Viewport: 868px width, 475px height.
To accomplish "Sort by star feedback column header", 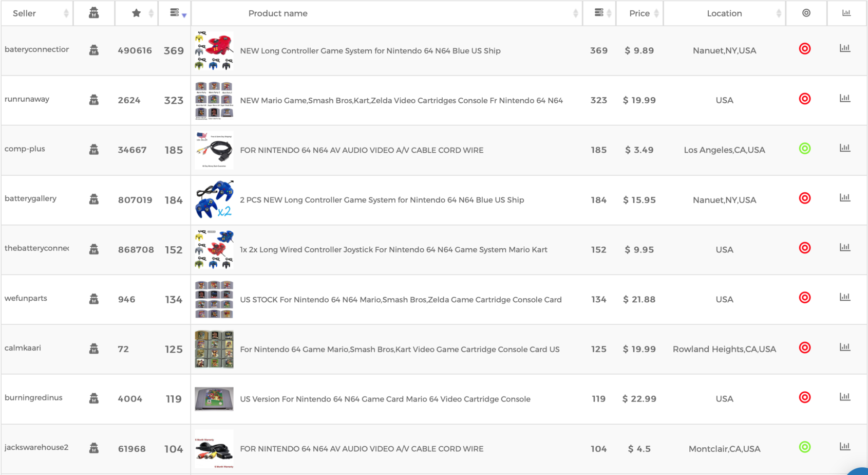I will click(136, 13).
